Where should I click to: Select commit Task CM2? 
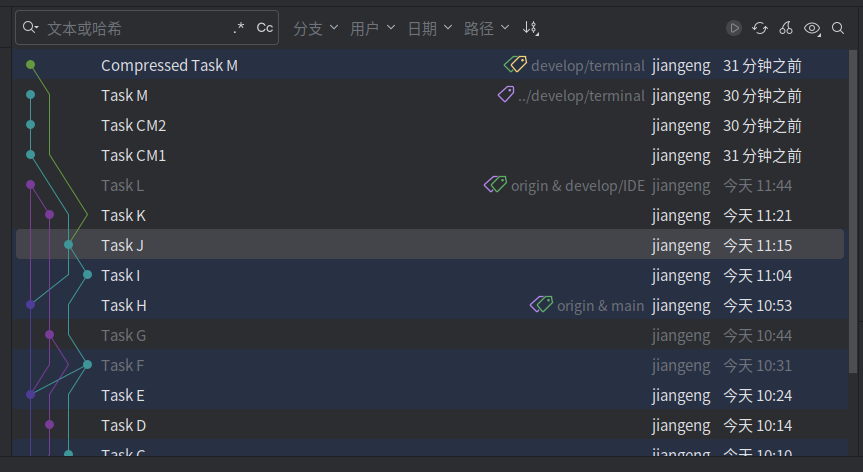point(430,125)
